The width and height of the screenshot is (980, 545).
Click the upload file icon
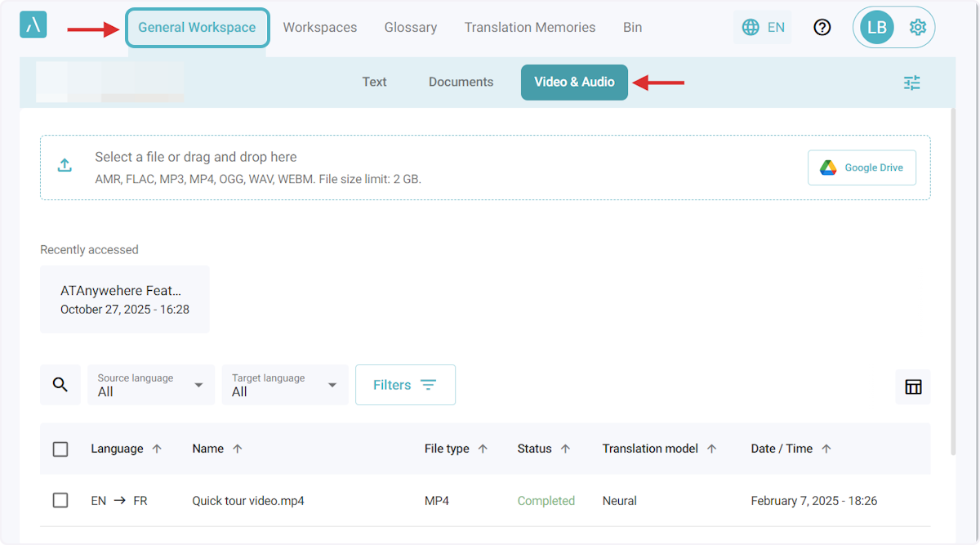(x=65, y=166)
